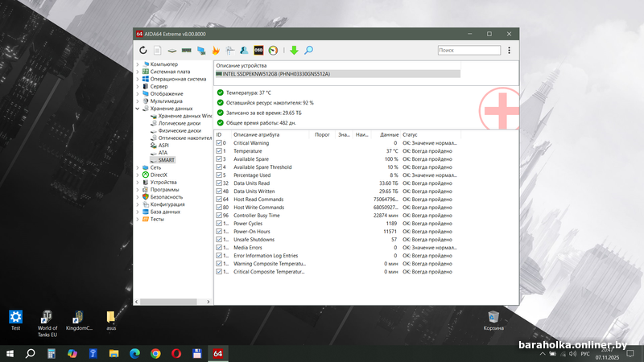The width and height of the screenshot is (644, 362).
Task: Select the INTEL SSDPEKNW512G8 device row
Action: coord(337,74)
